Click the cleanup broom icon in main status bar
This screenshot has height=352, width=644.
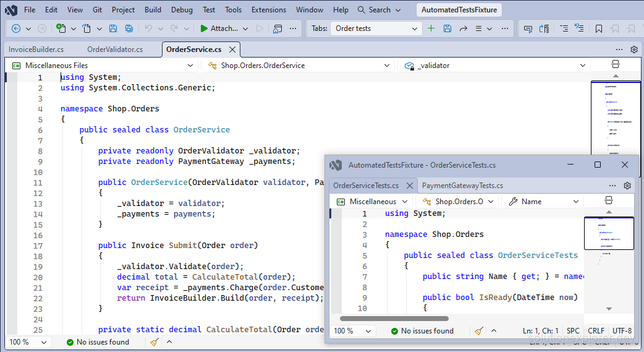click(155, 341)
